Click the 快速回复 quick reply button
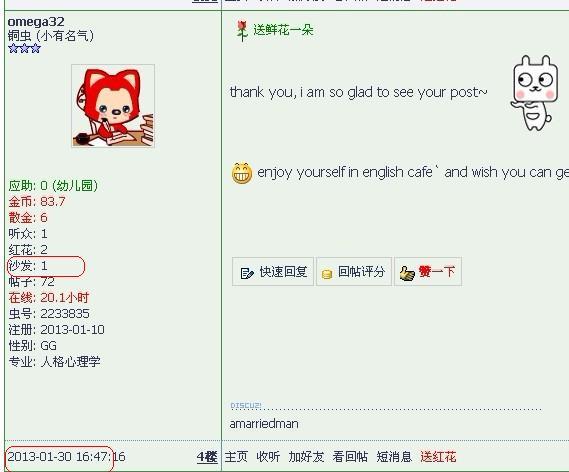 [273, 272]
